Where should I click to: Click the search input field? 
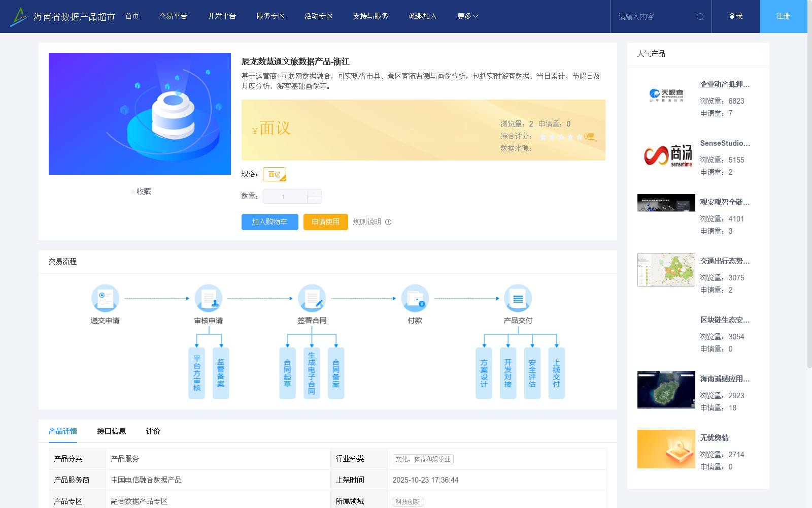click(655, 17)
